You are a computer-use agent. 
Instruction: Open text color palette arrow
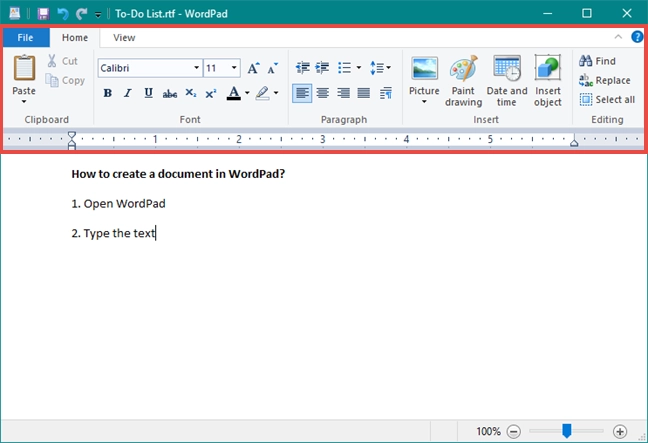(x=247, y=93)
